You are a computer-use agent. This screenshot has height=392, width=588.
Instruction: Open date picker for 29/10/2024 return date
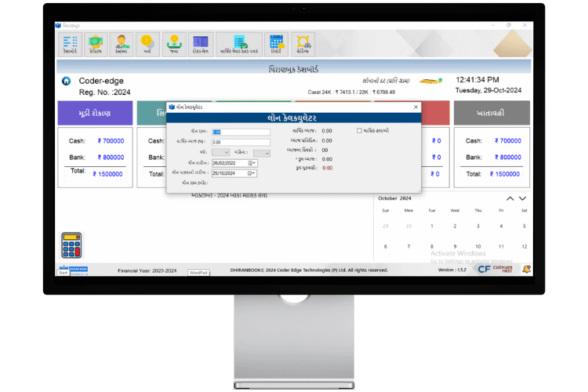pyautogui.click(x=252, y=173)
